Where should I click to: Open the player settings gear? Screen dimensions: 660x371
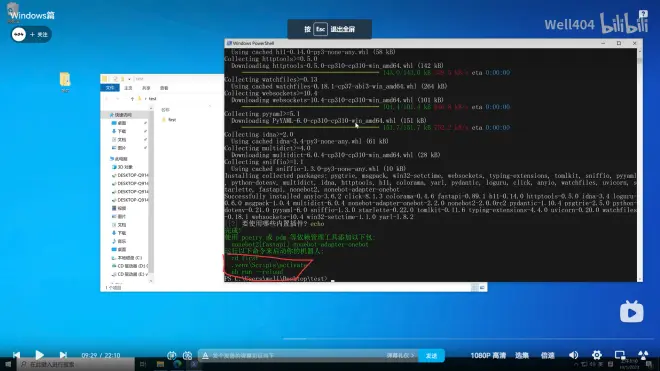coord(596,355)
